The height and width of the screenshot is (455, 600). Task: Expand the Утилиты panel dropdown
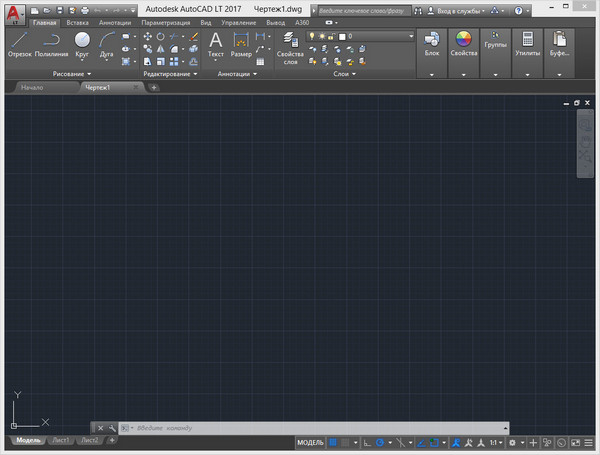(x=527, y=75)
